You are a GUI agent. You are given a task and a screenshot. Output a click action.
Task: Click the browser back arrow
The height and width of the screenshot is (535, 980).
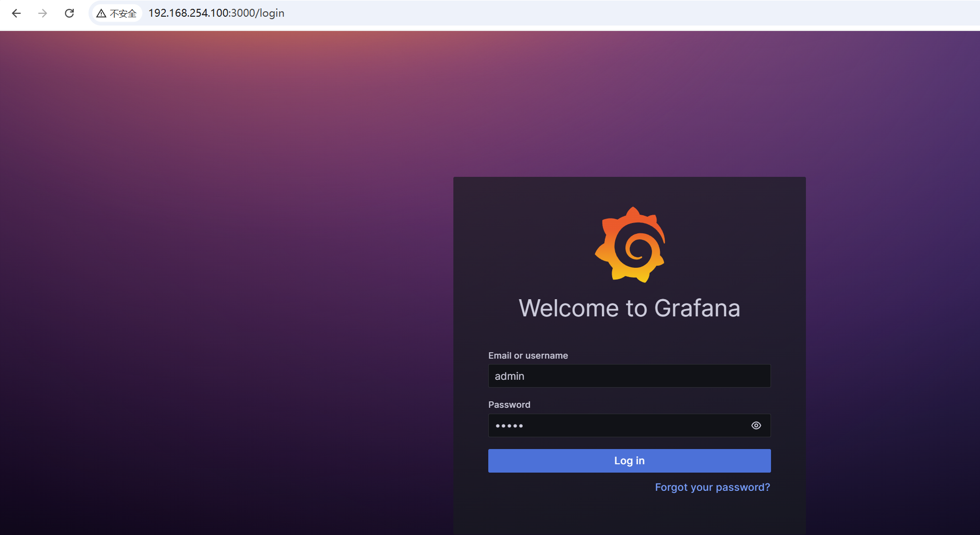[x=16, y=13]
